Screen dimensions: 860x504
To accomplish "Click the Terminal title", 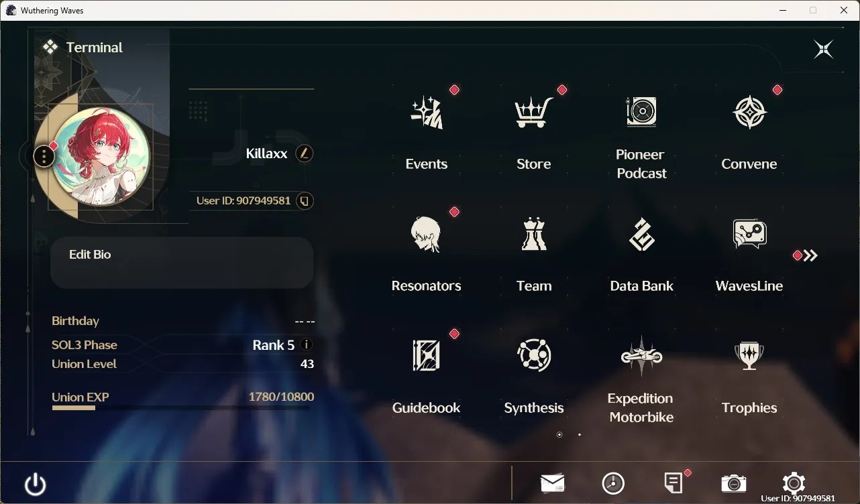I will point(95,48).
